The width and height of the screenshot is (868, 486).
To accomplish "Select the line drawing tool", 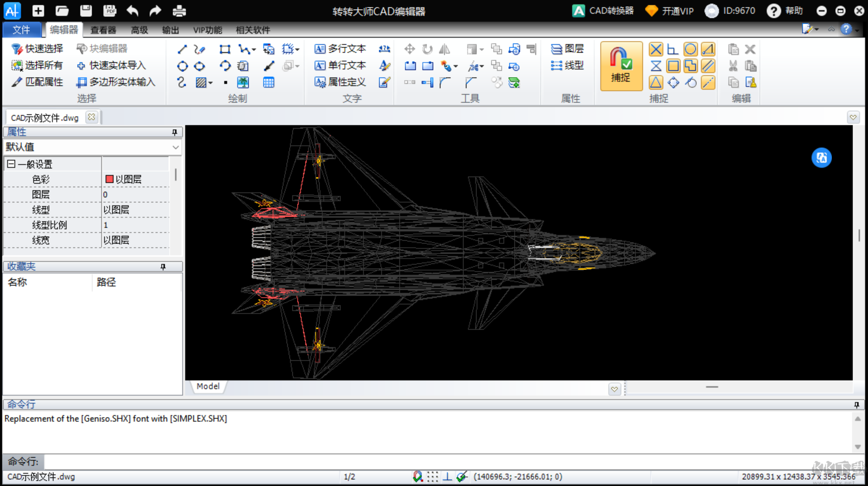I will [182, 49].
